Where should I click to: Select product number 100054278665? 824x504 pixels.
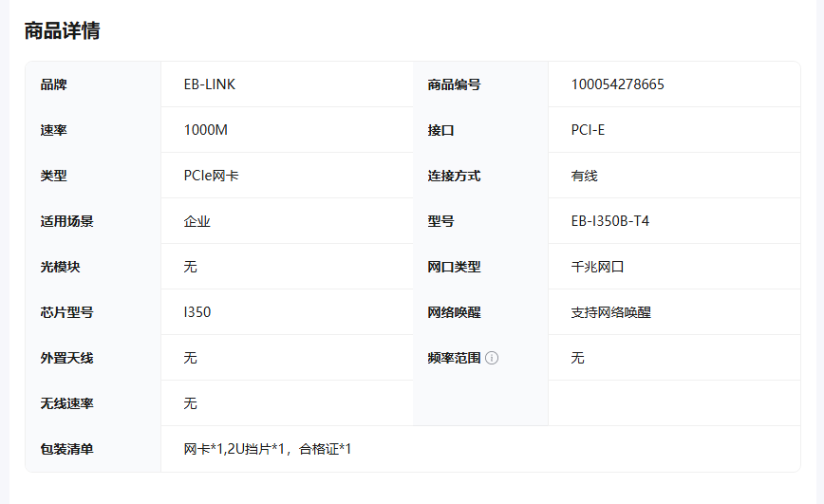point(617,84)
